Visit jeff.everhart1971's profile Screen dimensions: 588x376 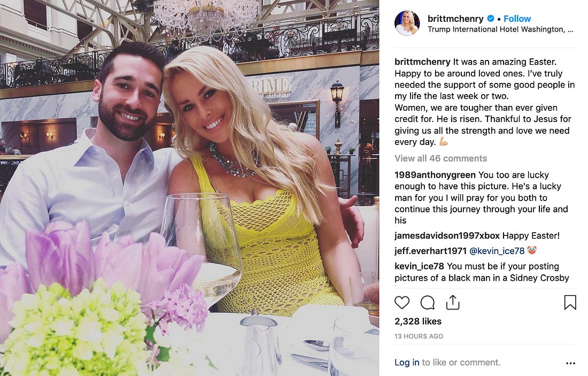coord(430,251)
